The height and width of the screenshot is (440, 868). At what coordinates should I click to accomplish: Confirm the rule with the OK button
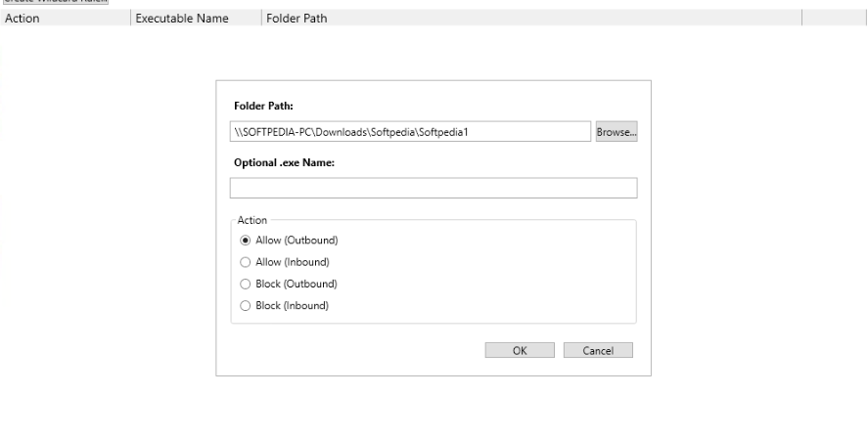(520, 350)
